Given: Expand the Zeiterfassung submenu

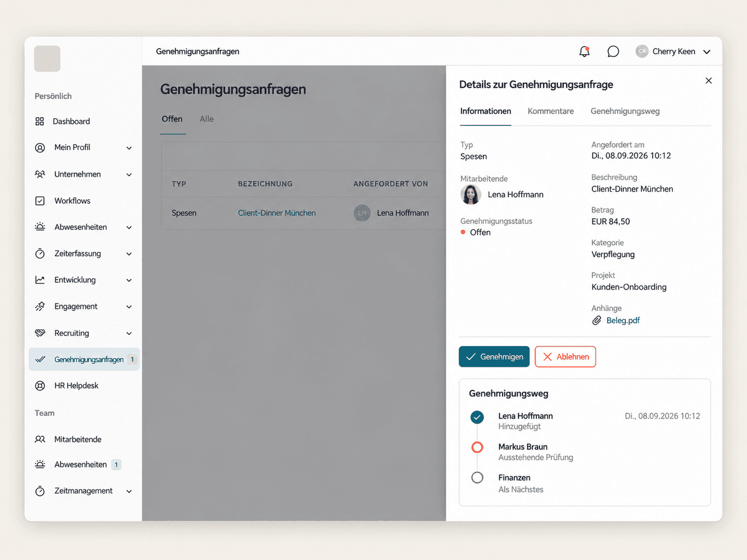Looking at the screenshot, I should 129,254.
